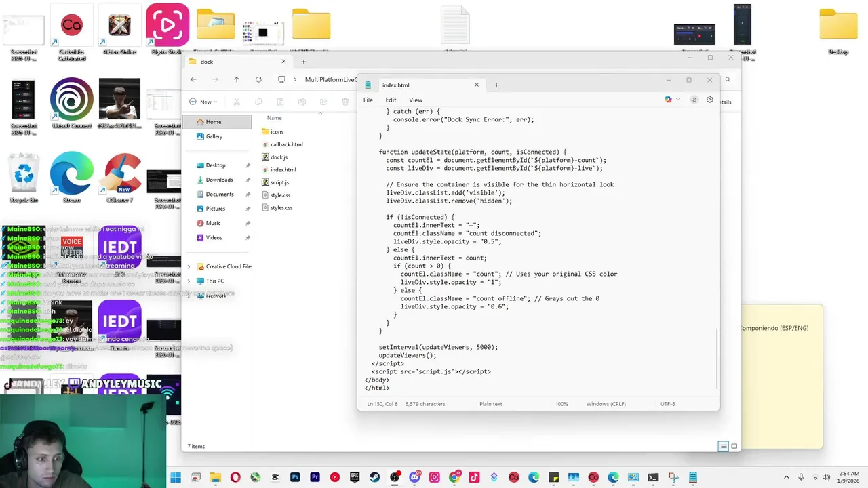Viewport: 868px width, 488px height.
Task: Open Steam from taskbar
Action: point(374,477)
